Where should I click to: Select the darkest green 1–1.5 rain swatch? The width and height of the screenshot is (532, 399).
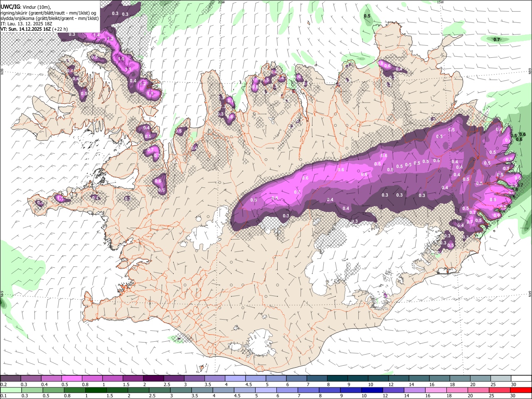click(x=96, y=390)
